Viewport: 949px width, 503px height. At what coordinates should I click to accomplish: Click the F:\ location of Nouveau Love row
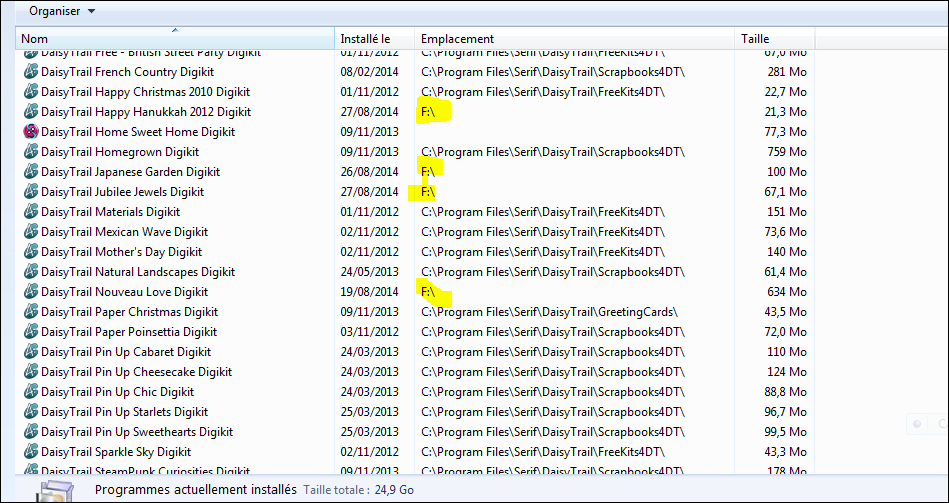(429, 292)
